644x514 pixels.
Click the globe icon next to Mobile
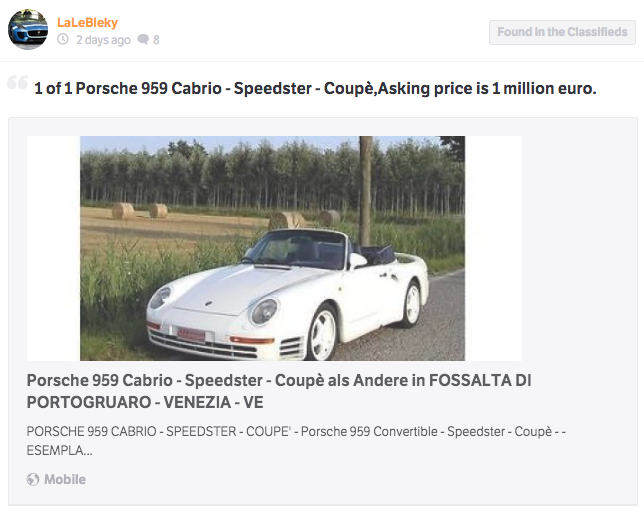click(x=34, y=479)
